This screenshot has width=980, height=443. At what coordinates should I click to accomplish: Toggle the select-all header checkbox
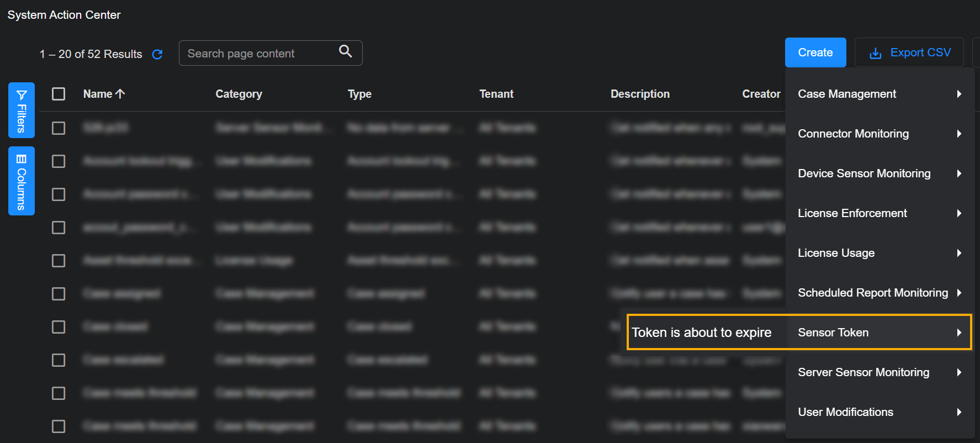tap(59, 94)
